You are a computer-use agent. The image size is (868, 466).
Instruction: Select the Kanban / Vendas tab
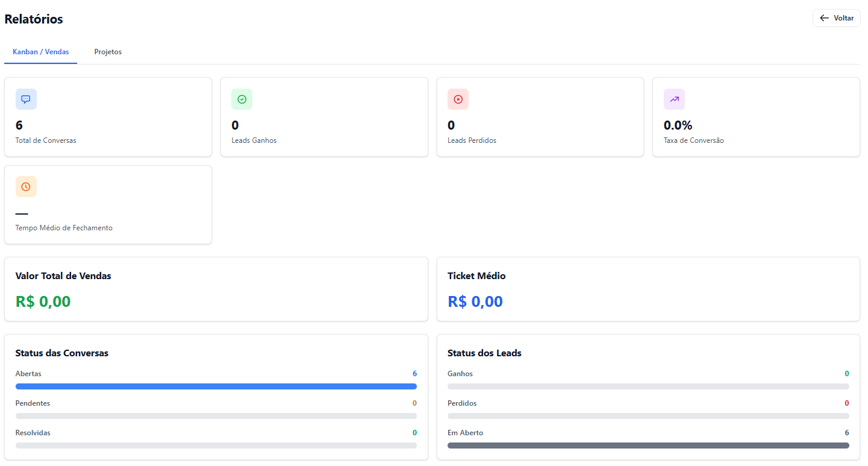pyautogui.click(x=40, y=52)
